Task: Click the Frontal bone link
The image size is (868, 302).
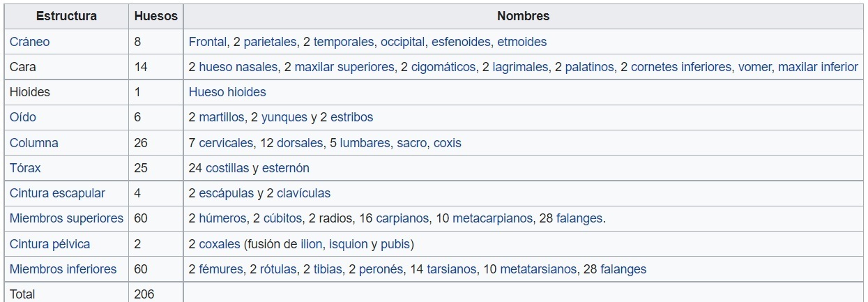Action: coord(208,42)
